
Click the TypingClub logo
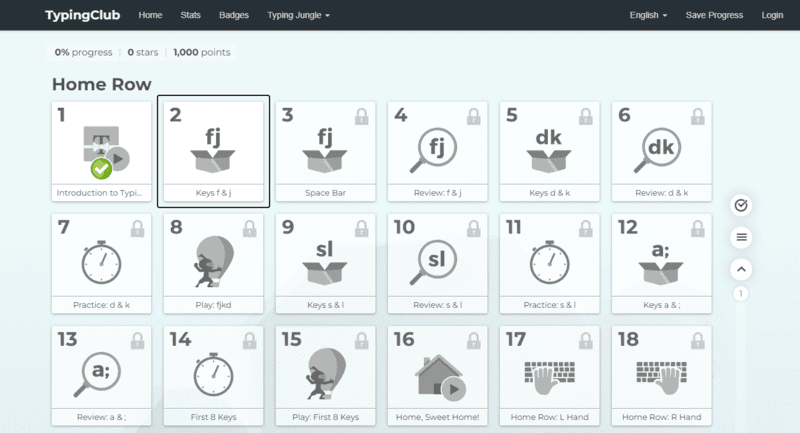tap(84, 15)
